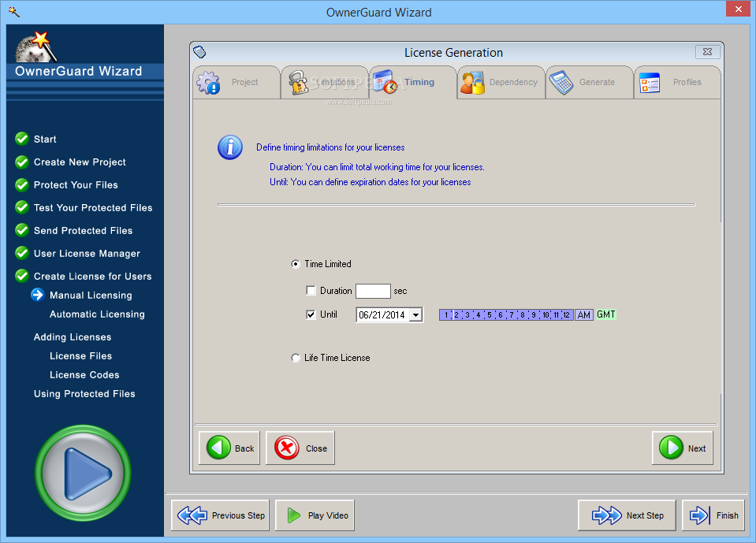The width and height of the screenshot is (756, 543).
Task: Click the Close button with red X
Action: coord(300,448)
